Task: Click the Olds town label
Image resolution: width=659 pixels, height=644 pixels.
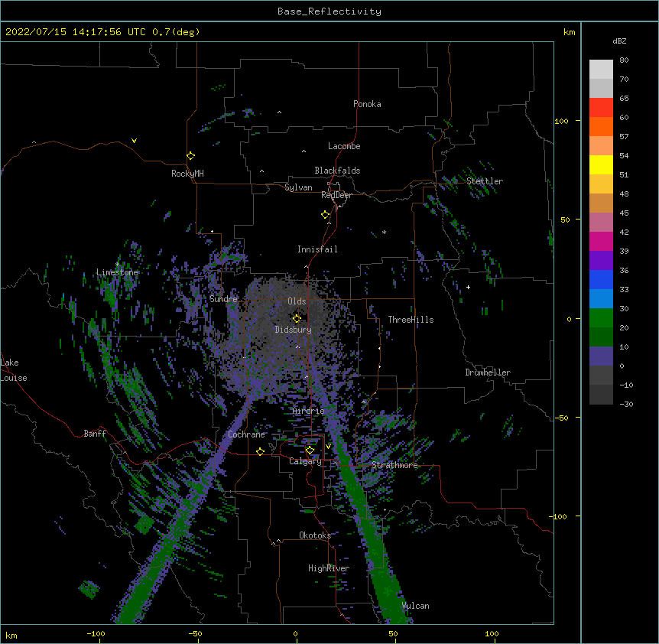Action: (x=297, y=301)
